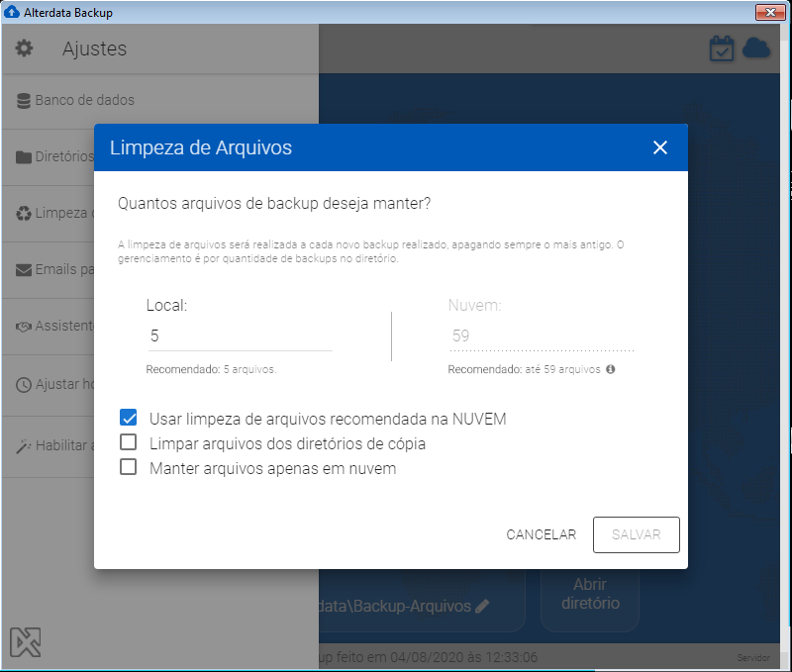Screen dimensions: 792x672
Task: Click the last backup date status text
Action: 429,657
